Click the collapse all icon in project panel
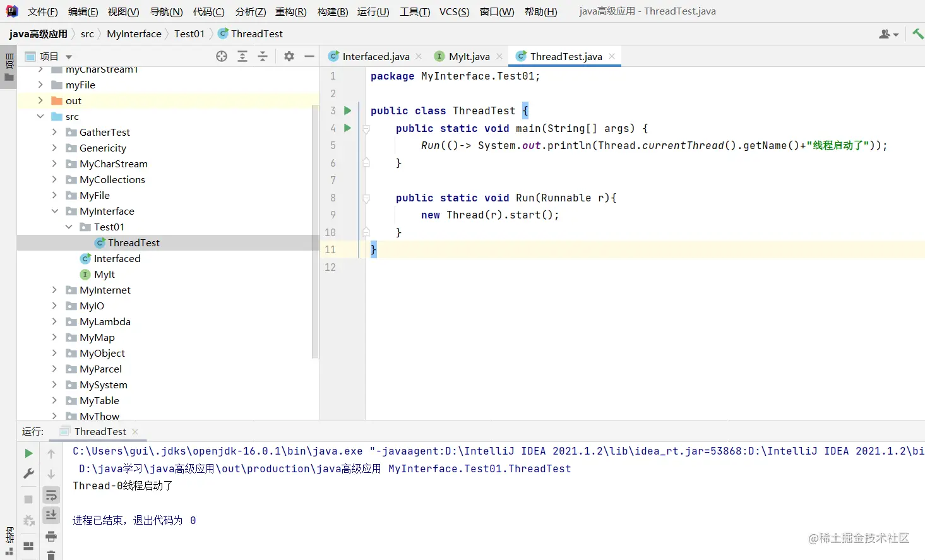Viewport: 925px width, 560px height. [263, 56]
